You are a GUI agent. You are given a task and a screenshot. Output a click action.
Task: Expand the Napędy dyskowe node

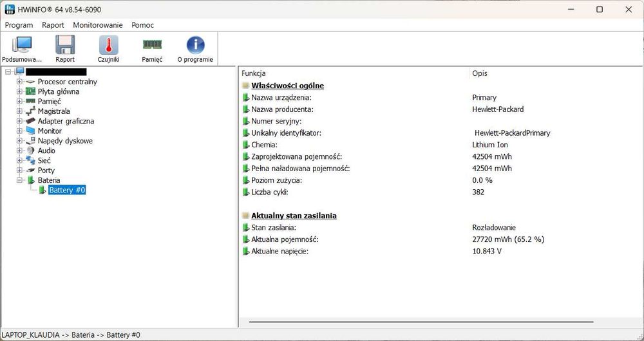[x=19, y=141]
